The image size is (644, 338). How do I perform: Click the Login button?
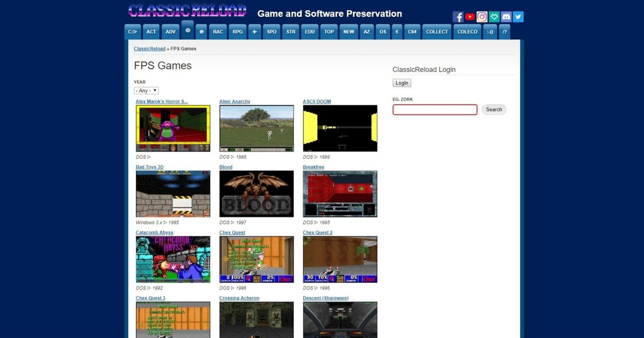pyautogui.click(x=401, y=83)
